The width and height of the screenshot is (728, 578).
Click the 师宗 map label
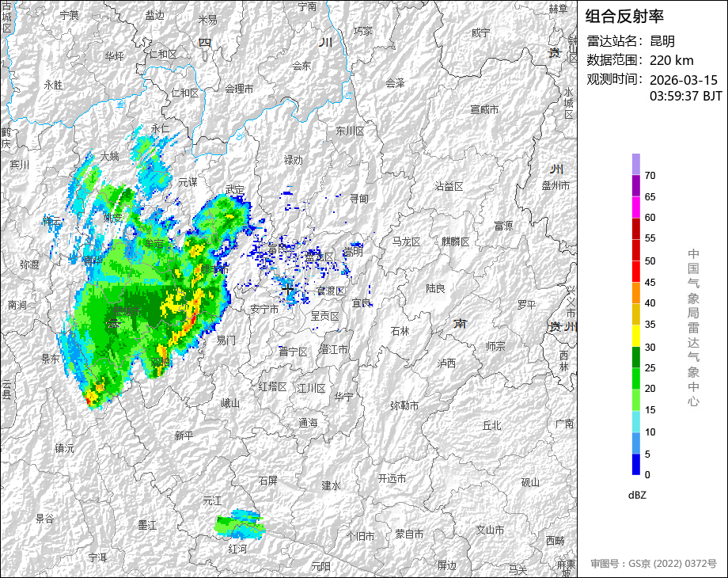495,346
